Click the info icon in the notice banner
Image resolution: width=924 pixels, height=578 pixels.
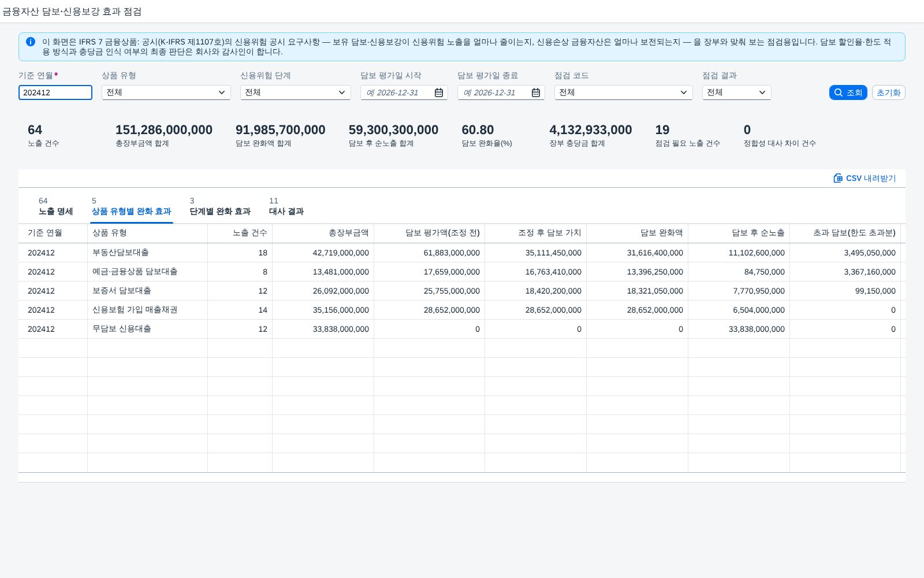31,42
